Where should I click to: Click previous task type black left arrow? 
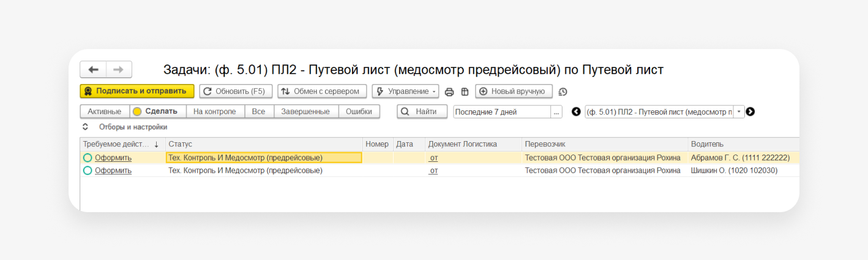tap(576, 112)
